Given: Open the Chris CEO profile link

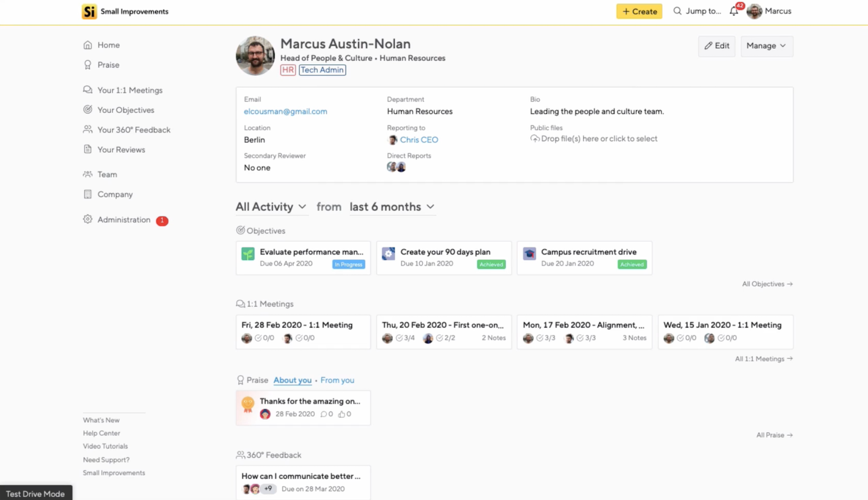Looking at the screenshot, I should point(418,139).
